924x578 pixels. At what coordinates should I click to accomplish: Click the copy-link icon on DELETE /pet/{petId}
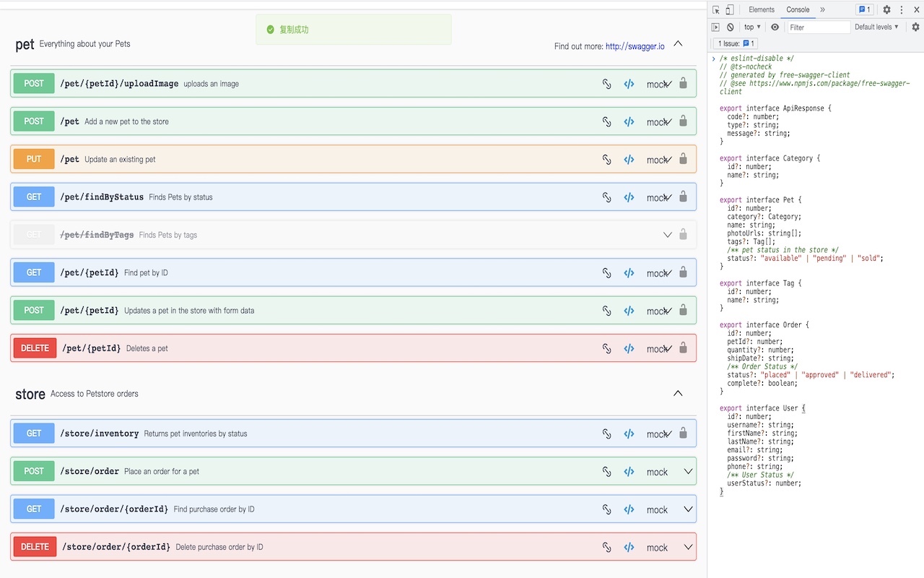pyautogui.click(x=607, y=349)
